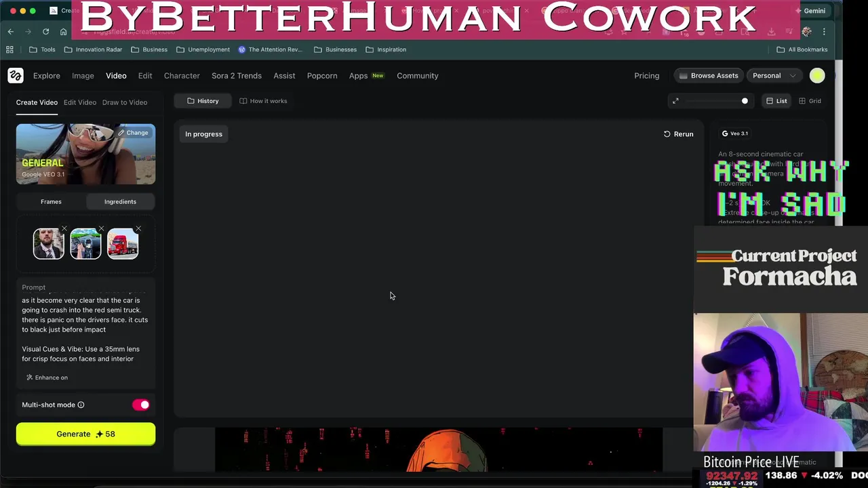868x488 pixels.
Task: Open All Bookmarks folder
Action: 802,49
